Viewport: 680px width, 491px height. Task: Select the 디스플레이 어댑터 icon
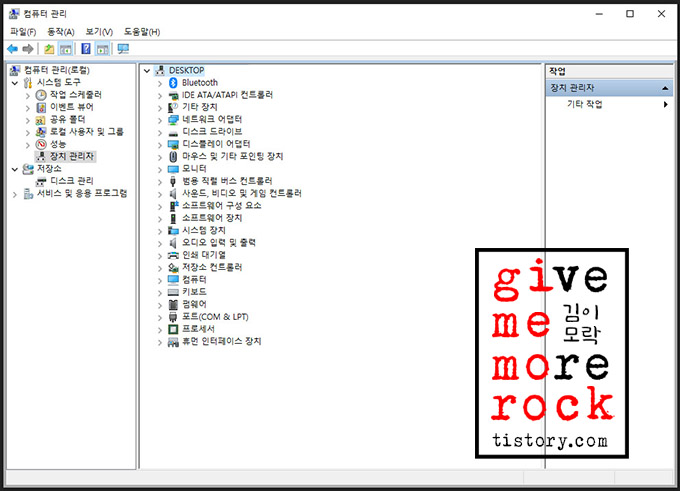click(173, 144)
